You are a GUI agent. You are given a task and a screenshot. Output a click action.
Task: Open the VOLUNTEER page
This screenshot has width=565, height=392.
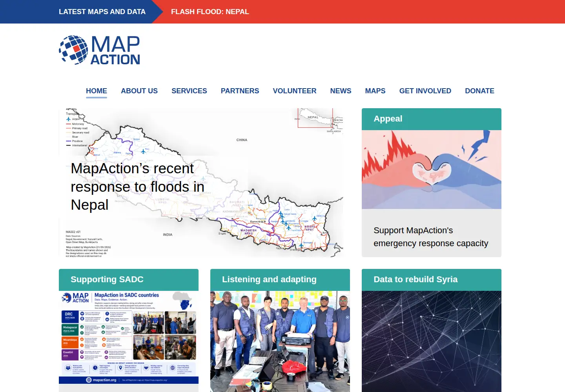pyautogui.click(x=295, y=91)
